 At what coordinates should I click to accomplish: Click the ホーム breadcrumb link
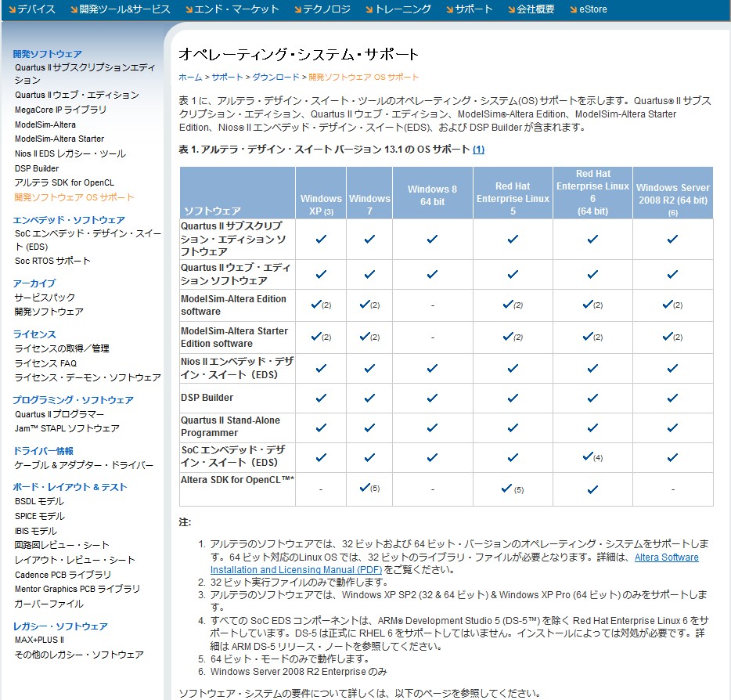coord(190,77)
